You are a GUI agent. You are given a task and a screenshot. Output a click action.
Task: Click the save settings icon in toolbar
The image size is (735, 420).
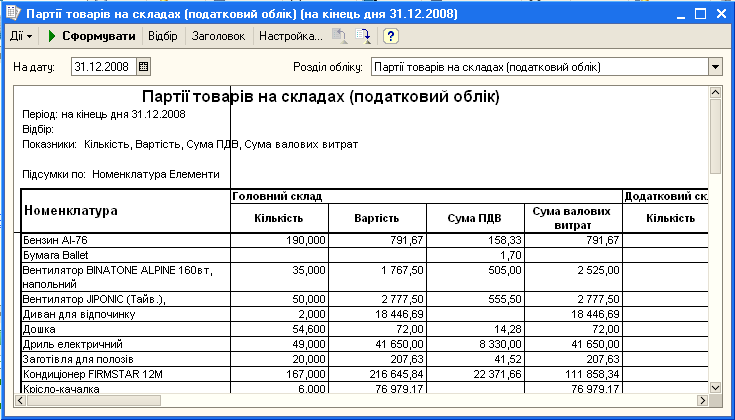click(x=363, y=36)
